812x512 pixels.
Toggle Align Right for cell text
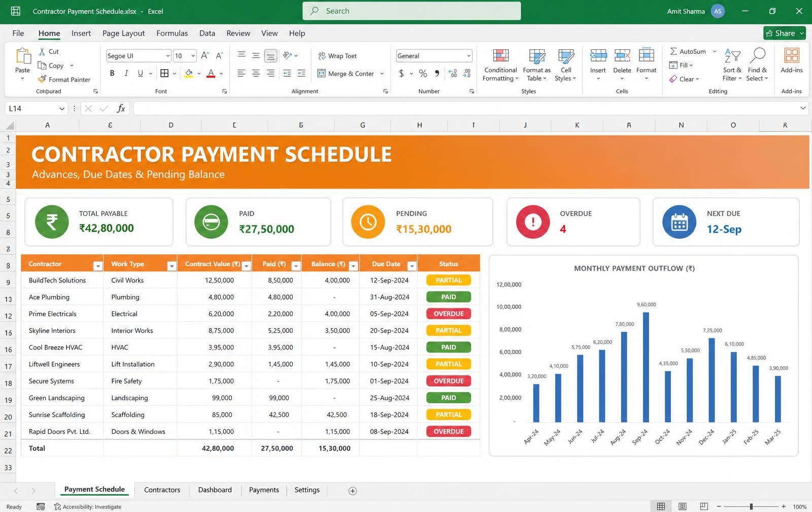(x=271, y=73)
